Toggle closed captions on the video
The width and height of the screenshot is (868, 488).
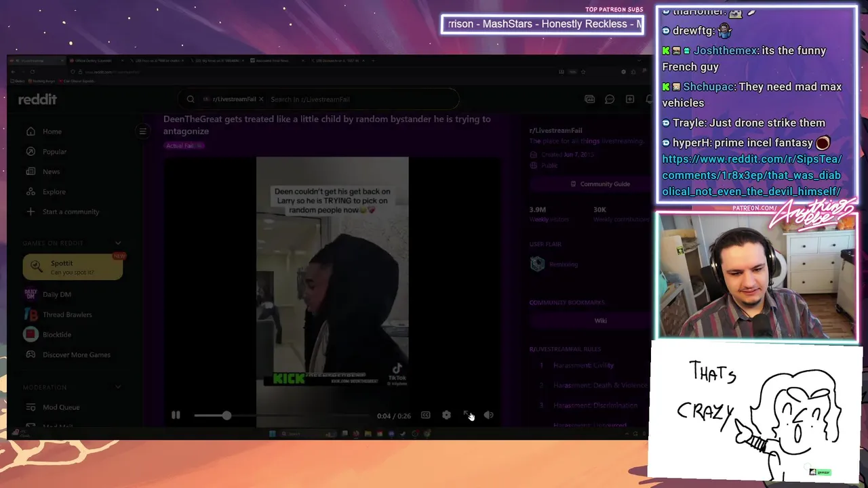425,415
